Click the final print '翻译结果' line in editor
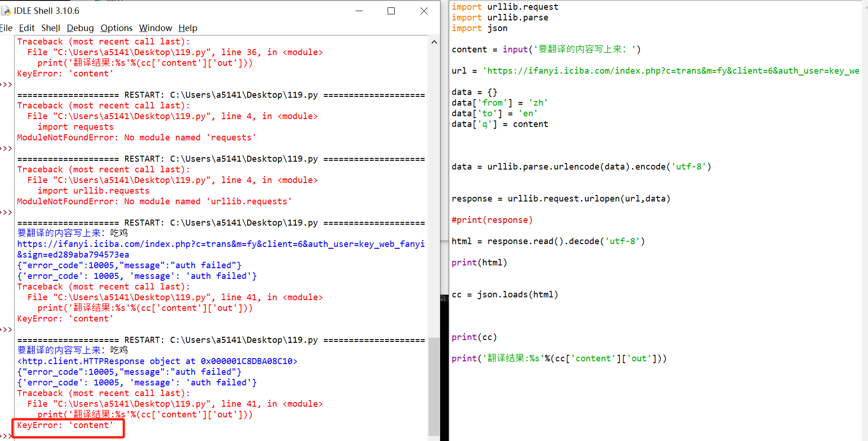The height and width of the screenshot is (441, 868). [559, 359]
